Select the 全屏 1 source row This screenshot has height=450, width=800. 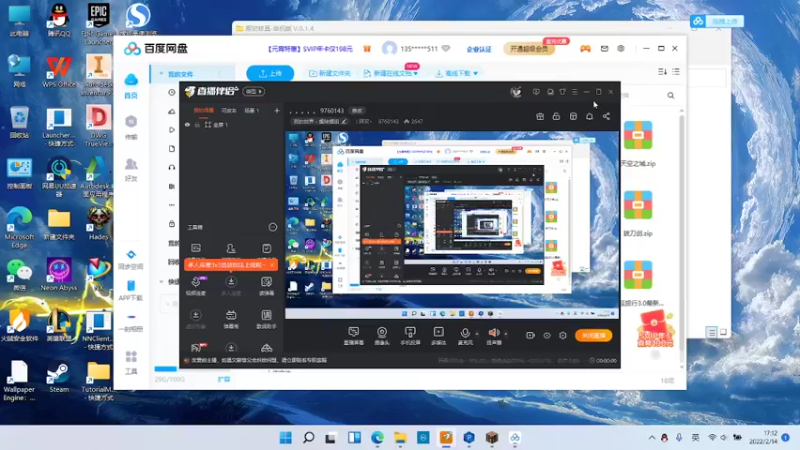[x=231, y=124]
